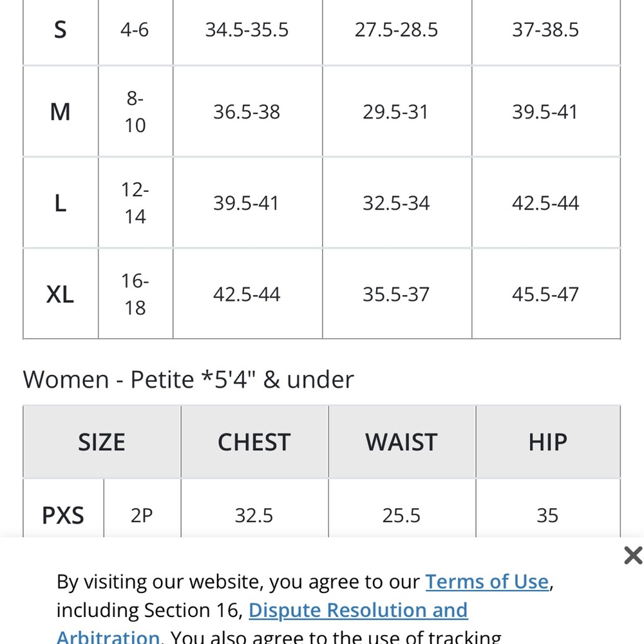This screenshot has height=644, width=644.
Task: Click the 27.5-28.5 waist measurement cell
Action: click(x=397, y=30)
